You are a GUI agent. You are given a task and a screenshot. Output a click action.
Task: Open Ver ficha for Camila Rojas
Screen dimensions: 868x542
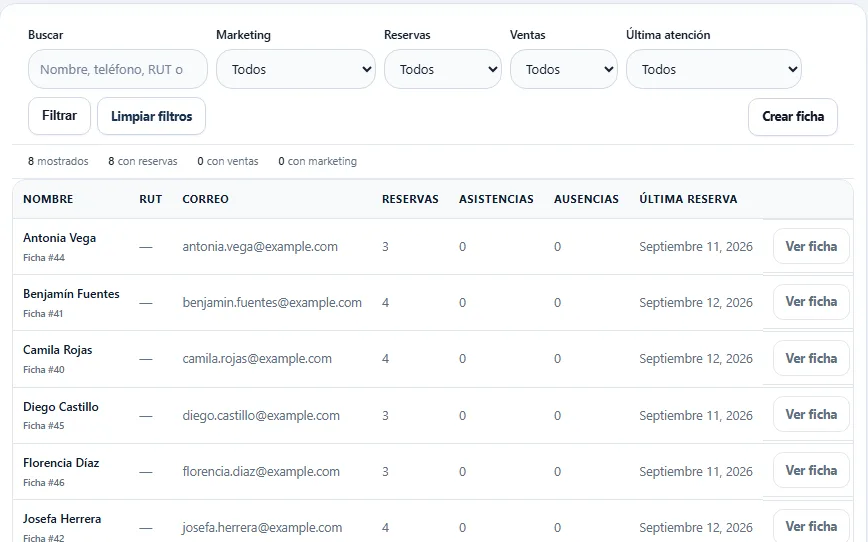(811, 358)
